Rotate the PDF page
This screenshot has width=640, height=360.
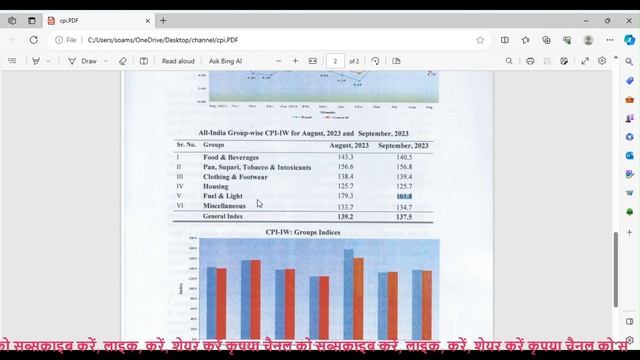coord(375,61)
